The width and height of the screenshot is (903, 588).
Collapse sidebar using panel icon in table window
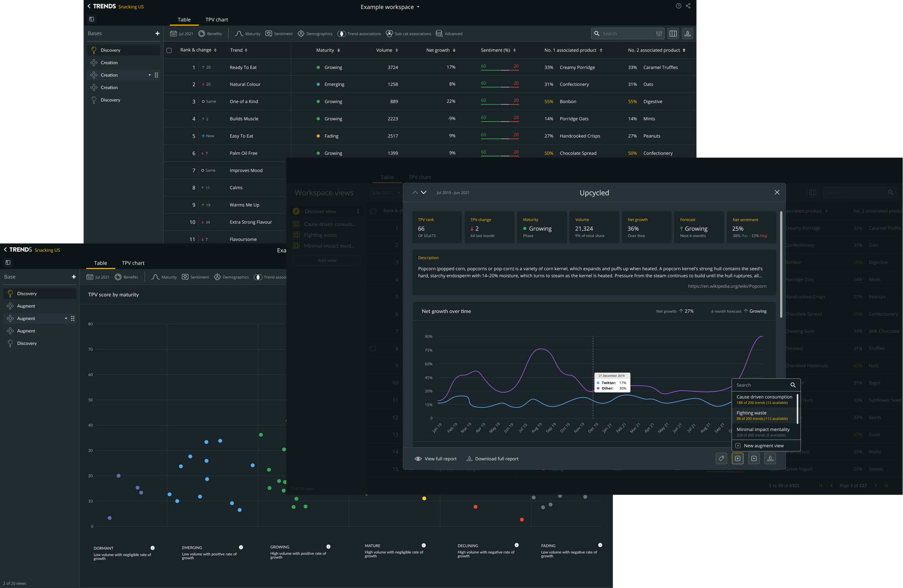[x=91, y=19]
